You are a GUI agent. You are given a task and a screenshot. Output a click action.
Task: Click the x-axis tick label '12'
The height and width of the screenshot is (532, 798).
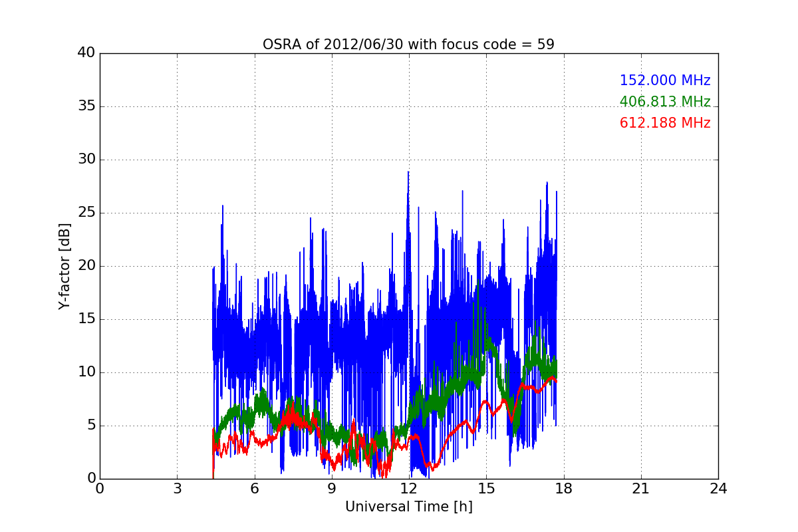(409, 489)
